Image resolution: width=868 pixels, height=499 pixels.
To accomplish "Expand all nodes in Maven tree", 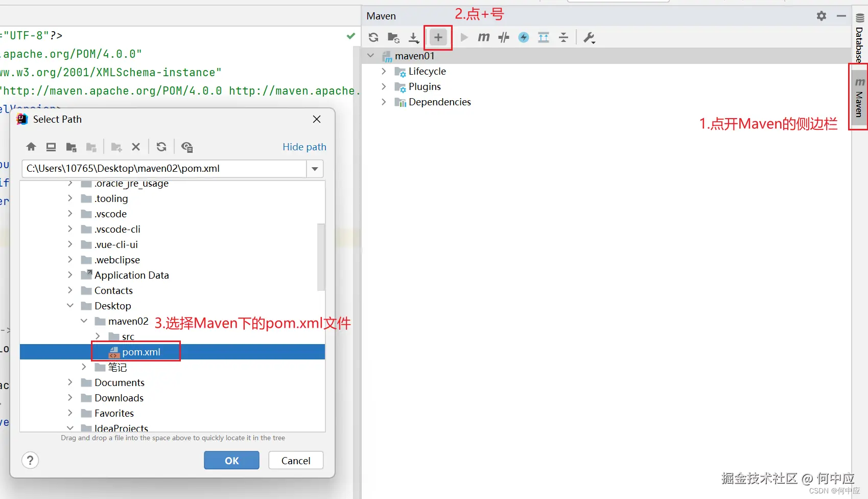I will pyautogui.click(x=544, y=37).
